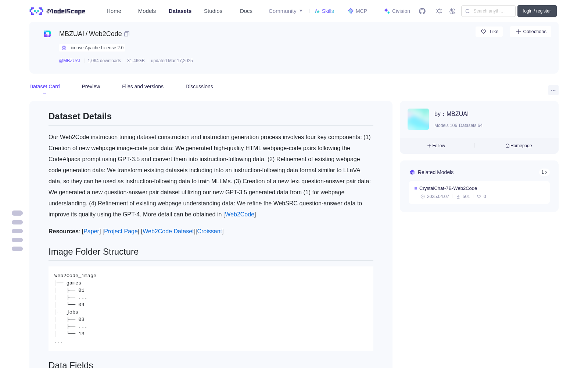Click the plus icon beside Follow
588x368 pixels.
[x=429, y=146]
